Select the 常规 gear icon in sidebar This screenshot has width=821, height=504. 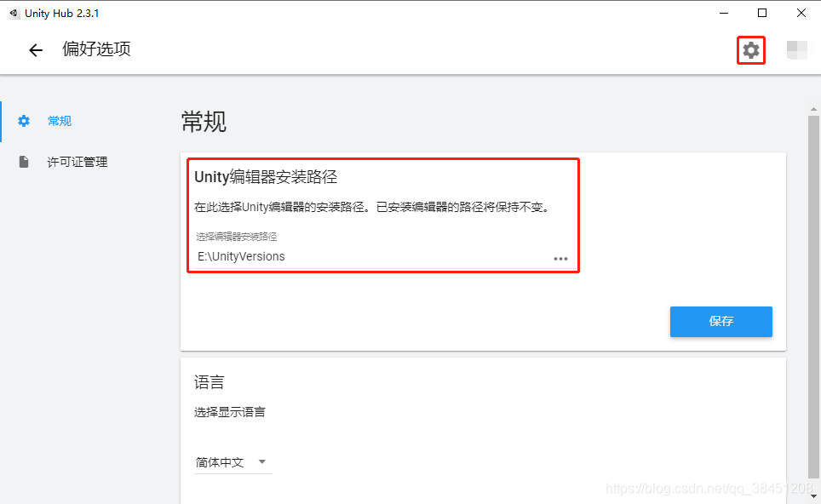point(24,121)
